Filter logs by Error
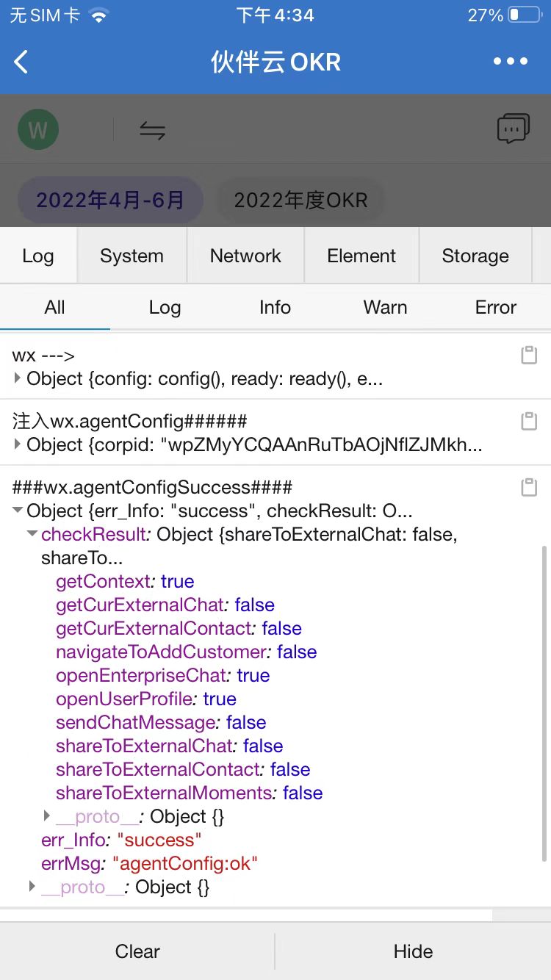Screen dimensions: 551x980 pos(496,307)
